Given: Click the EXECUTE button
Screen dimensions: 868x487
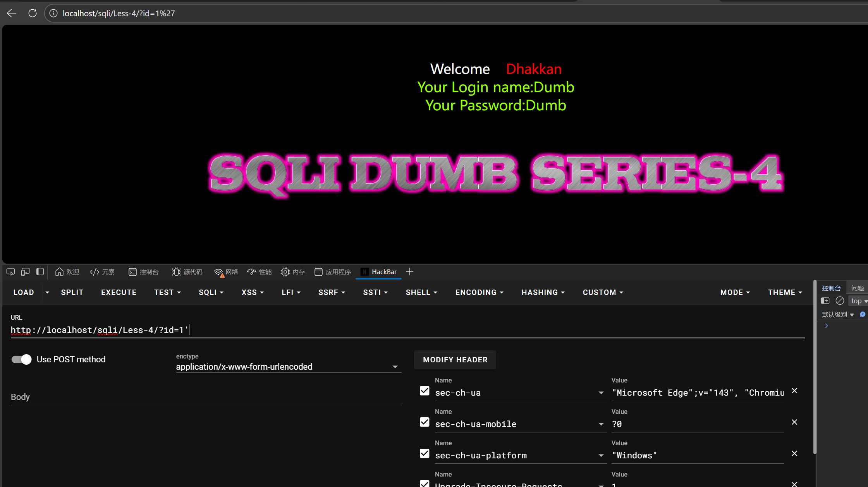Looking at the screenshot, I should click(x=119, y=292).
